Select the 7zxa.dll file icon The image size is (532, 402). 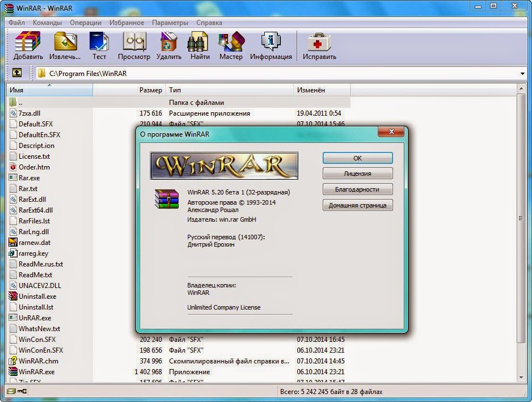(x=13, y=113)
